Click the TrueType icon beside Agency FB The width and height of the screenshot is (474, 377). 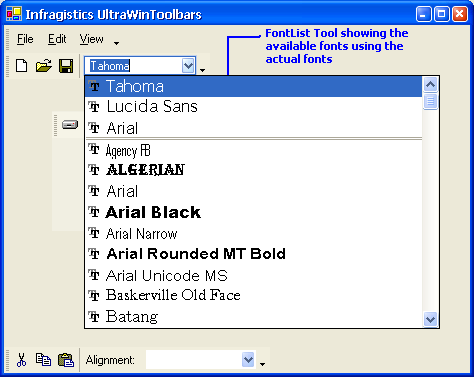(94, 149)
